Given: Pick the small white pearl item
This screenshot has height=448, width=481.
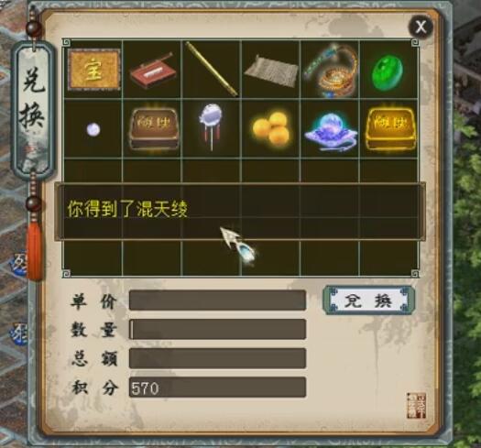Looking at the screenshot, I should pos(93,129).
